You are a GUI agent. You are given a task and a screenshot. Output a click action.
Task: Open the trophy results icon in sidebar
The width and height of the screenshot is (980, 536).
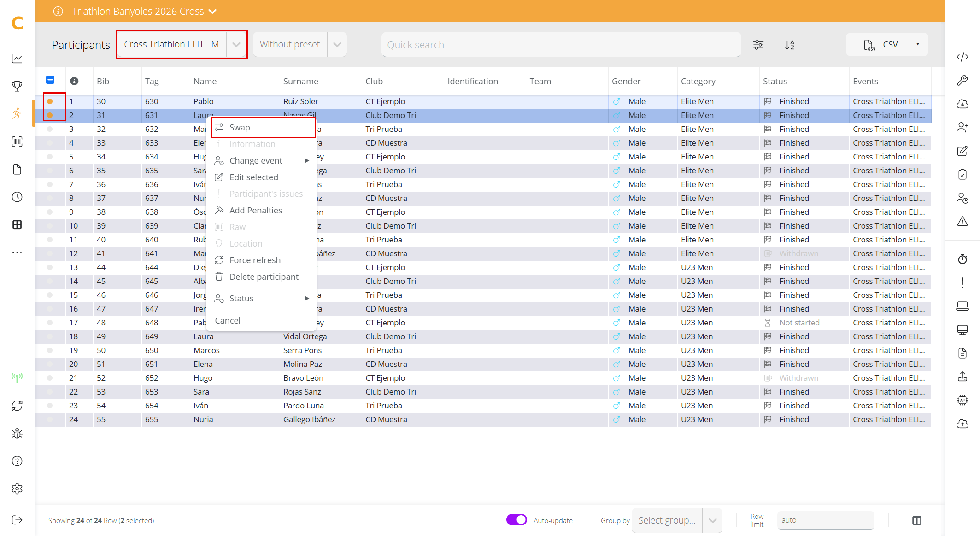click(x=17, y=86)
